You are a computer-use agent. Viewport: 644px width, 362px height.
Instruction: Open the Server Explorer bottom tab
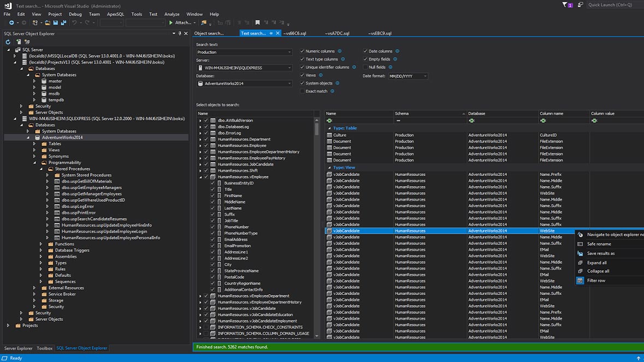pyautogui.click(x=18, y=348)
